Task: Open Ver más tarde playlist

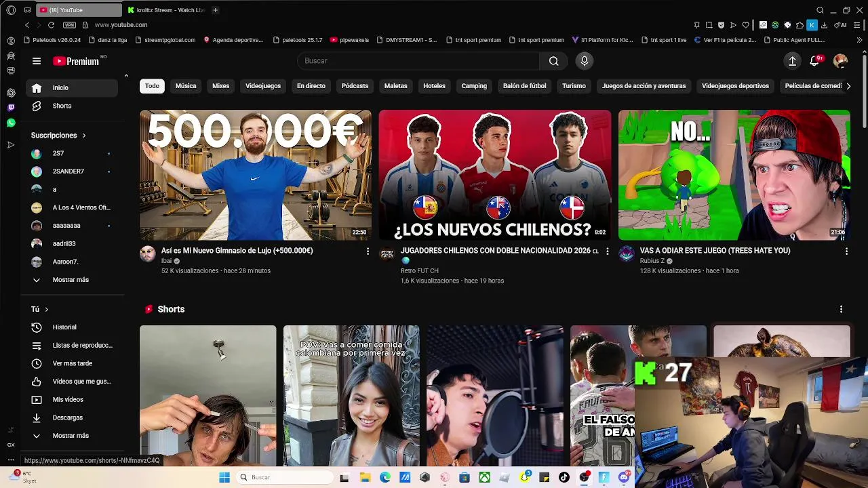Action: click(73, 363)
